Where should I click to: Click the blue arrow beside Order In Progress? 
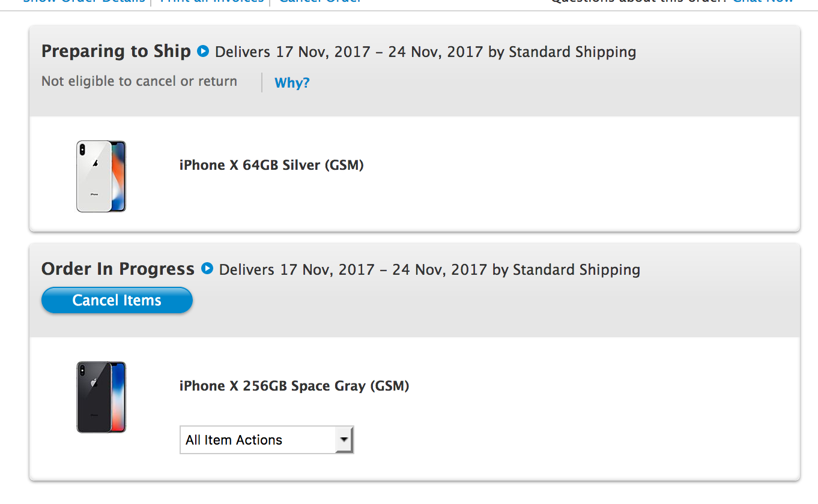pyautogui.click(x=207, y=269)
